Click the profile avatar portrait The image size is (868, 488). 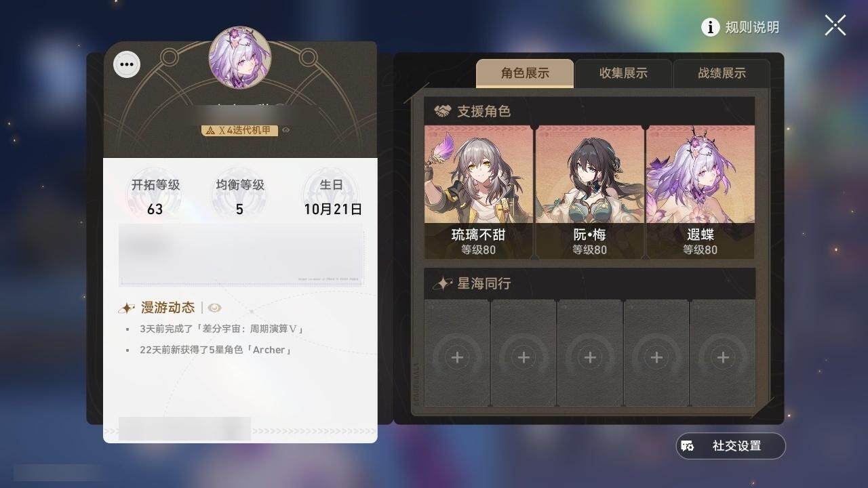click(x=240, y=58)
